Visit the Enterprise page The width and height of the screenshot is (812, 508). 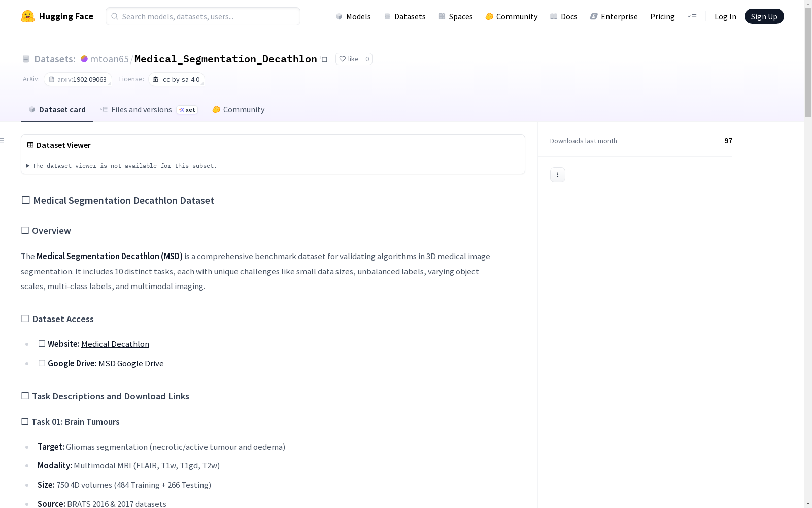click(614, 16)
